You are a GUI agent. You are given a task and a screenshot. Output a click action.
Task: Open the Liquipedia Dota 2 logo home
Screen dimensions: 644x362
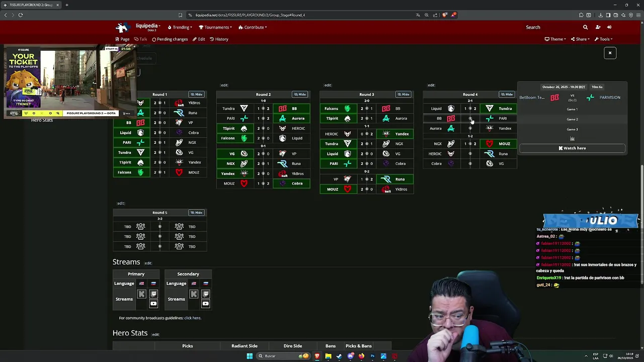122,27
